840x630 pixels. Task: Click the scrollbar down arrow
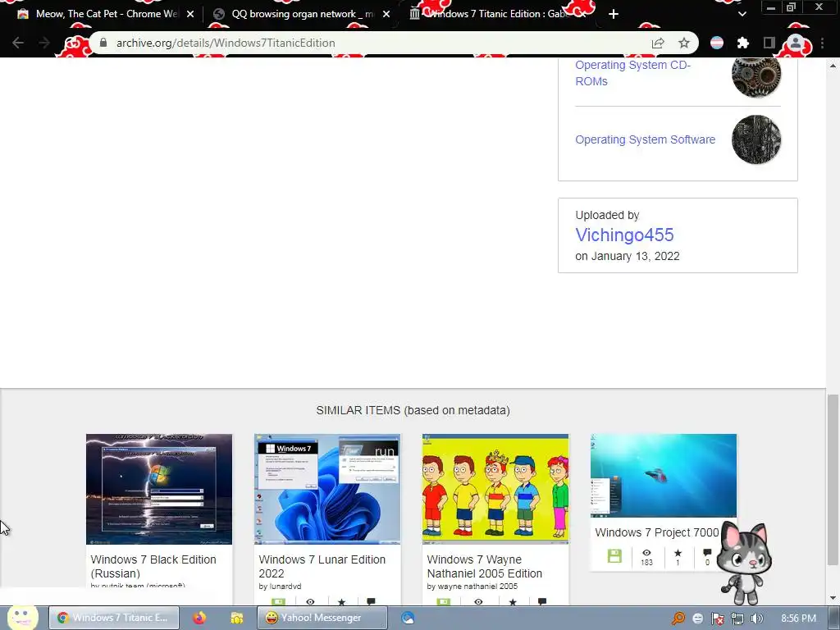pos(833,598)
